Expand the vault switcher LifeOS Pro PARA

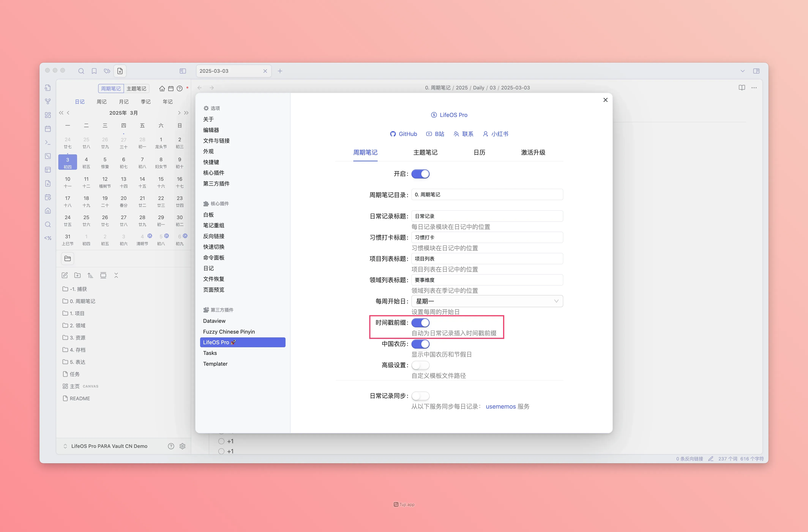click(x=109, y=446)
